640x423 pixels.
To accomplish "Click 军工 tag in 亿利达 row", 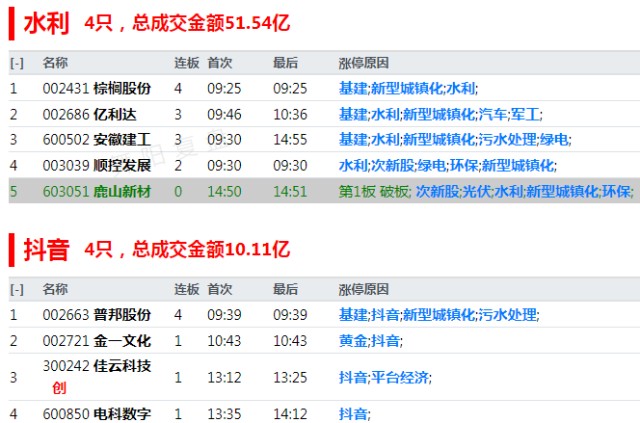I will [525, 114].
